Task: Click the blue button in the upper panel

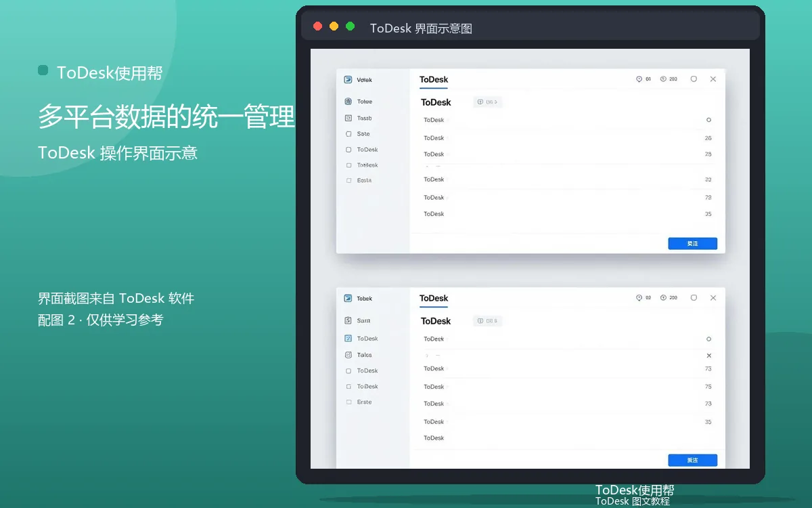Action: (692, 244)
